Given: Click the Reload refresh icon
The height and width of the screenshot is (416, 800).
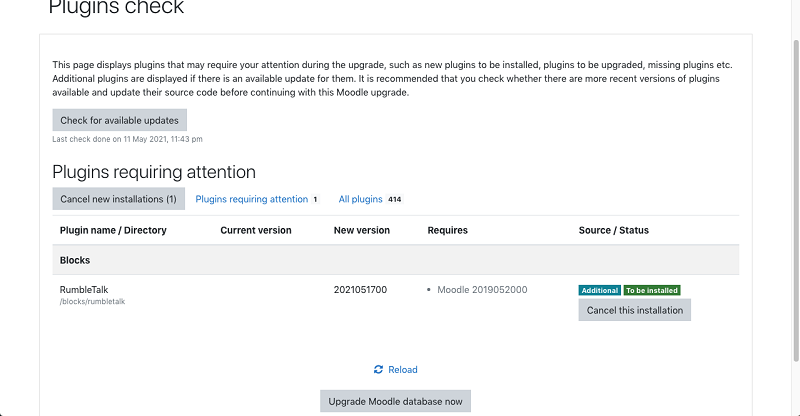Looking at the screenshot, I should (x=378, y=370).
